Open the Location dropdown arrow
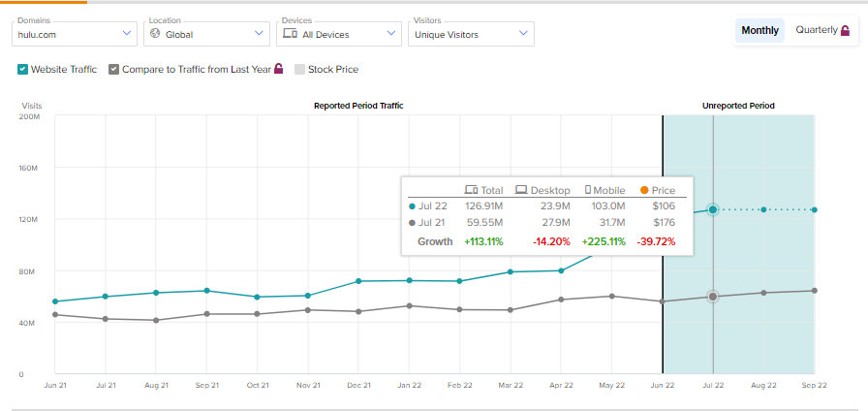 tap(258, 34)
